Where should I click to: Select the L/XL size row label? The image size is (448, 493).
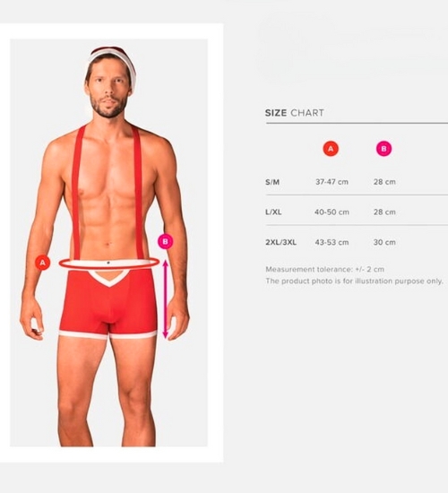(273, 212)
